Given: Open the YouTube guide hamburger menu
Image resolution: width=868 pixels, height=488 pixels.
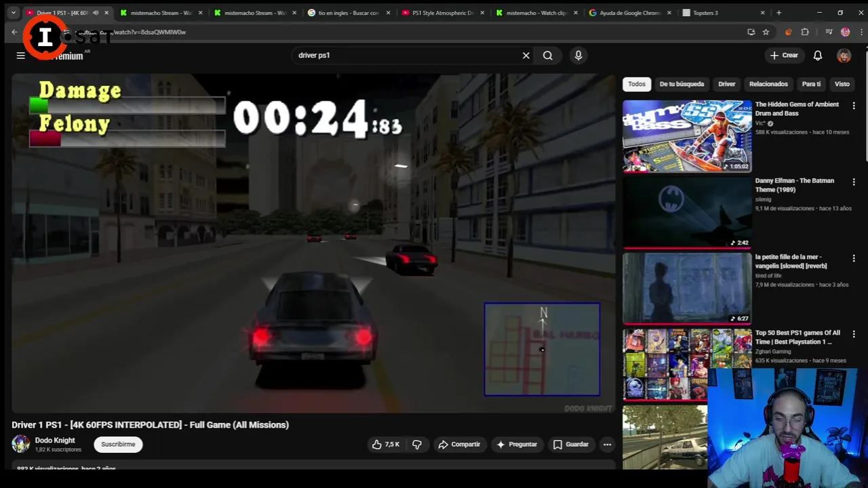Looking at the screenshot, I should pos(20,56).
